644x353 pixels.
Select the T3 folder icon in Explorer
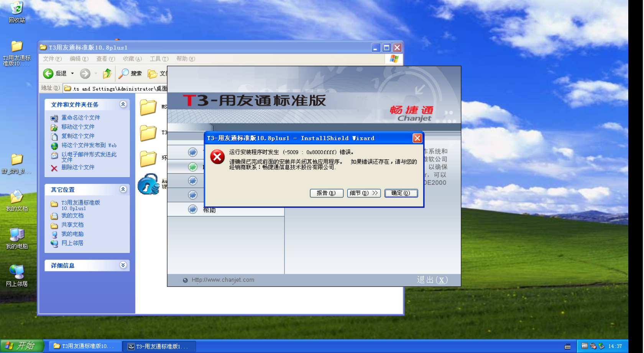148,133
